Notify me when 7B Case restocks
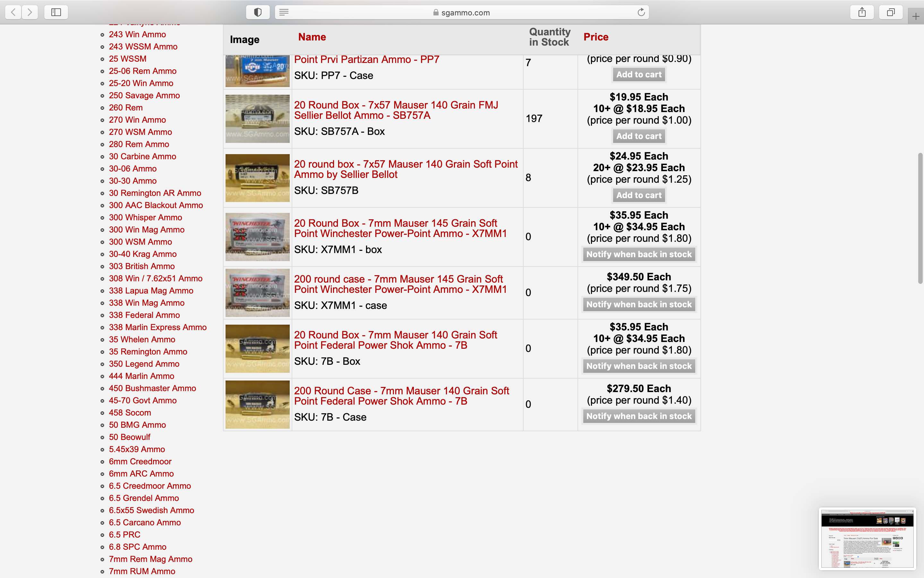The height and width of the screenshot is (578, 924). pyautogui.click(x=639, y=416)
